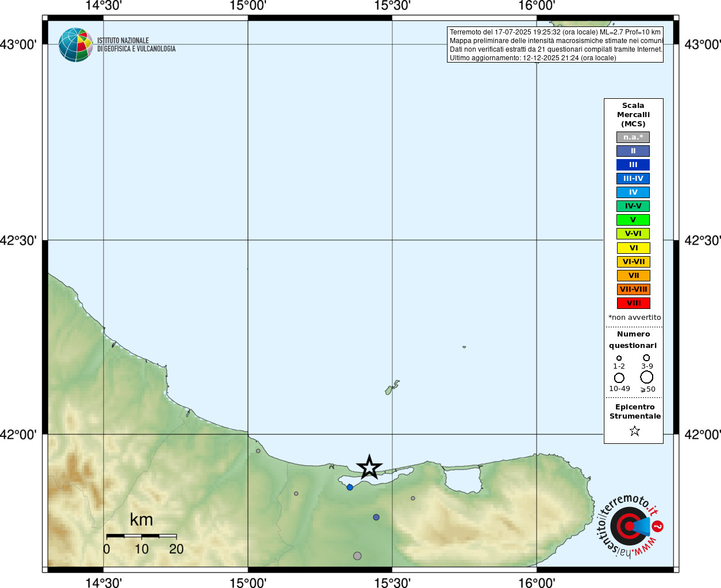This screenshot has width=721, height=588.
Task: Click the INGV globe logo
Action: (x=75, y=45)
